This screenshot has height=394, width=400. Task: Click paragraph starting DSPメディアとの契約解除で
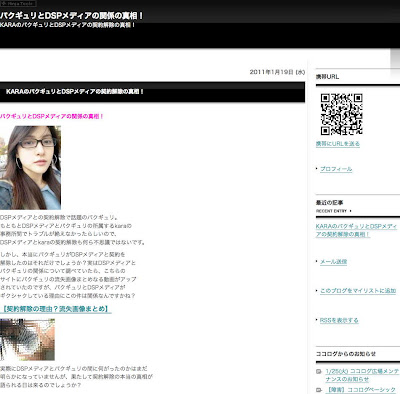72,230
